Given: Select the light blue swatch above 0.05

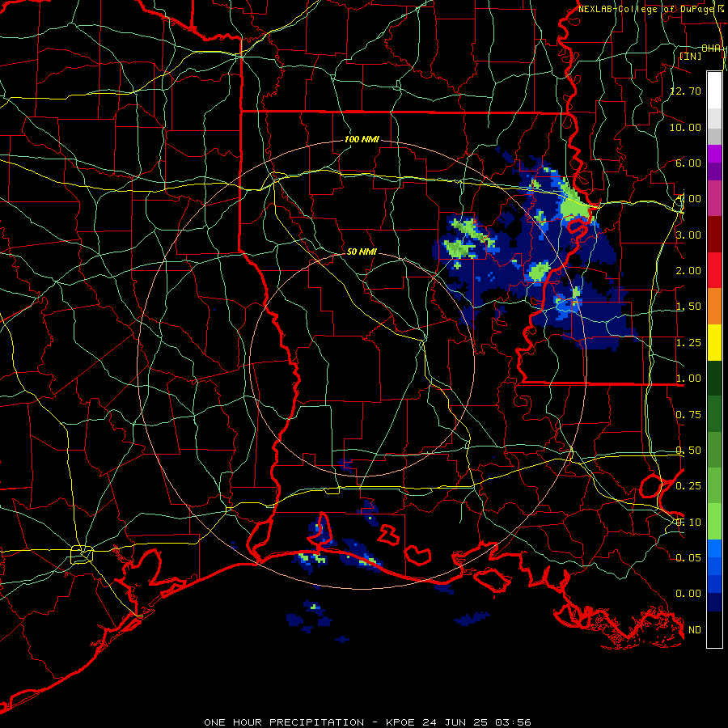Looking at the screenshot, I should pos(714,548).
